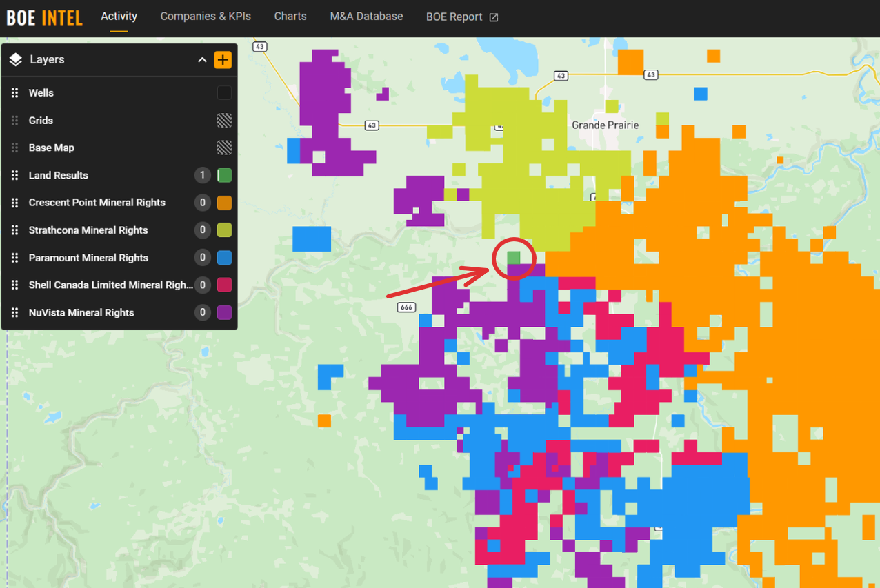
Task: Grab the Paramount layer drag handle
Action: click(15, 258)
